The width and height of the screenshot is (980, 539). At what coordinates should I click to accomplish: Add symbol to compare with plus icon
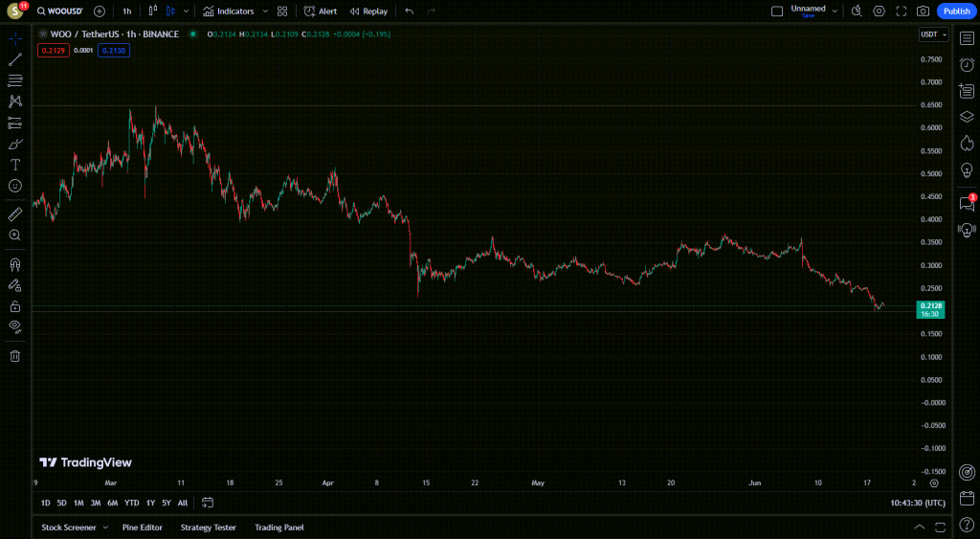(100, 11)
